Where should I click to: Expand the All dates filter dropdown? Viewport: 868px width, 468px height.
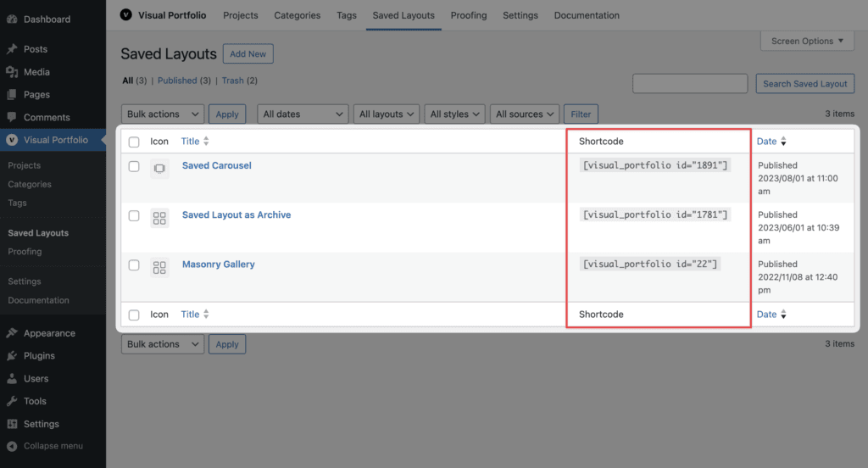(303, 114)
